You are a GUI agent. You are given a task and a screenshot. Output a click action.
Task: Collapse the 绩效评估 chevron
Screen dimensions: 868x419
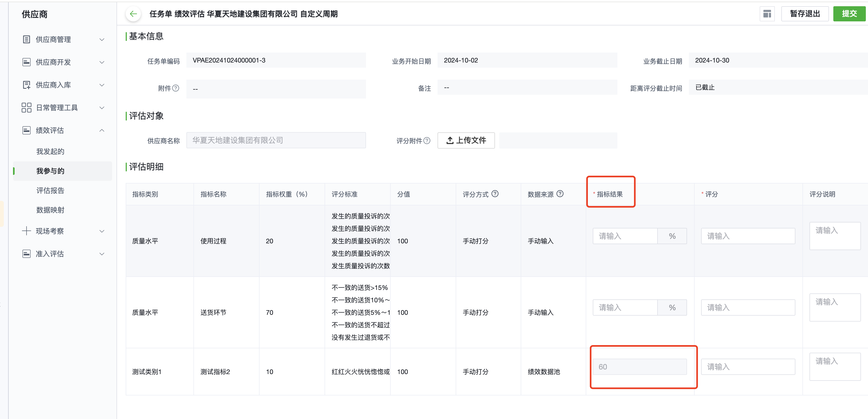[102, 130]
